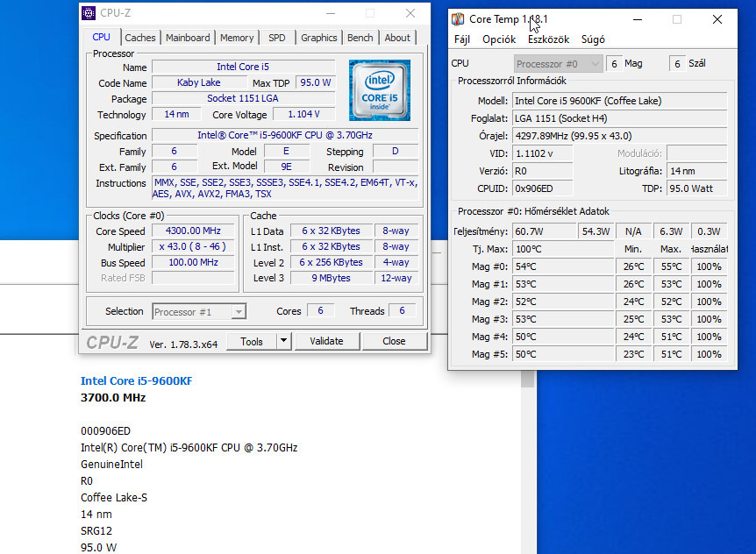The image size is (756, 554).
Task: Click the Mag #5 temperature 50°C
Action: click(563, 354)
